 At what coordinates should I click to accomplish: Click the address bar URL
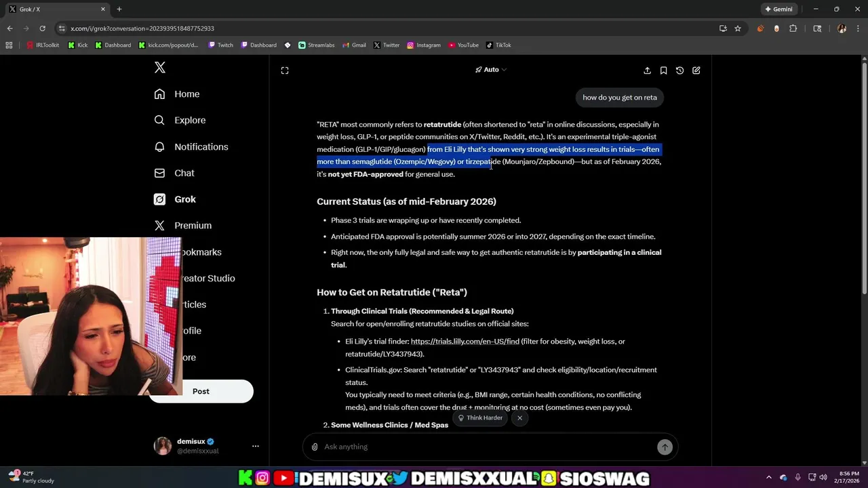coord(142,28)
